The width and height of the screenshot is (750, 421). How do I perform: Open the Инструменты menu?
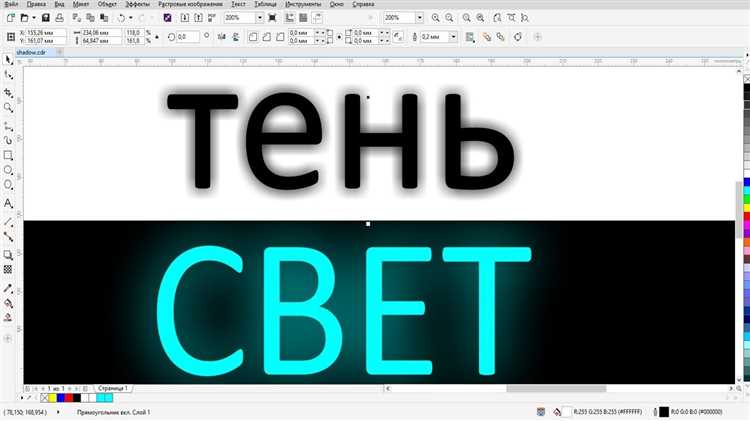click(x=304, y=4)
